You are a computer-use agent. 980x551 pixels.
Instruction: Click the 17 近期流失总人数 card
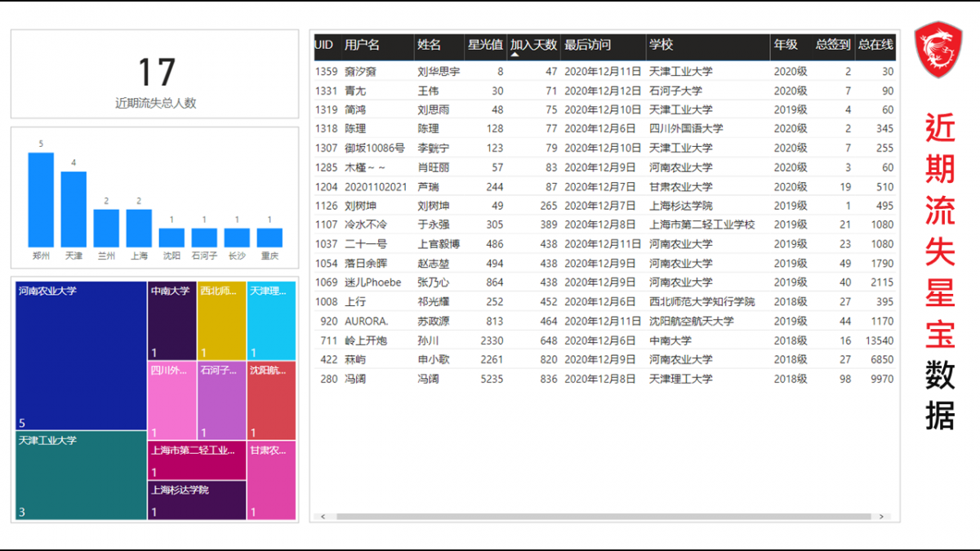[x=155, y=74]
